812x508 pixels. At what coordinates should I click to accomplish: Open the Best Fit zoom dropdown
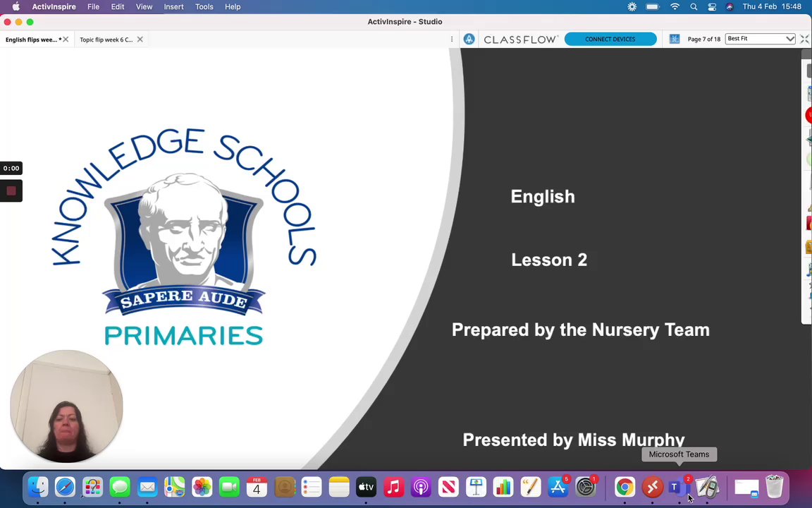coord(760,39)
